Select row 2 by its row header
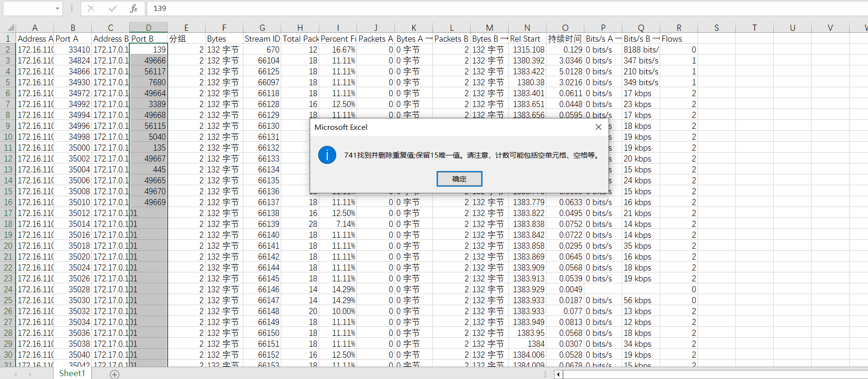The image size is (868, 379). [8, 50]
